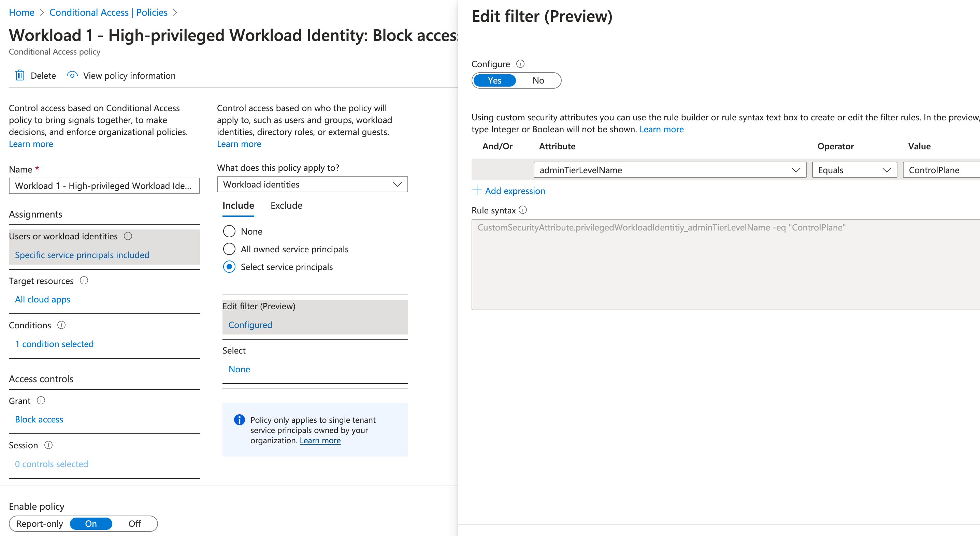Set Configure toggle to Yes
The image size is (980, 536).
[494, 80]
